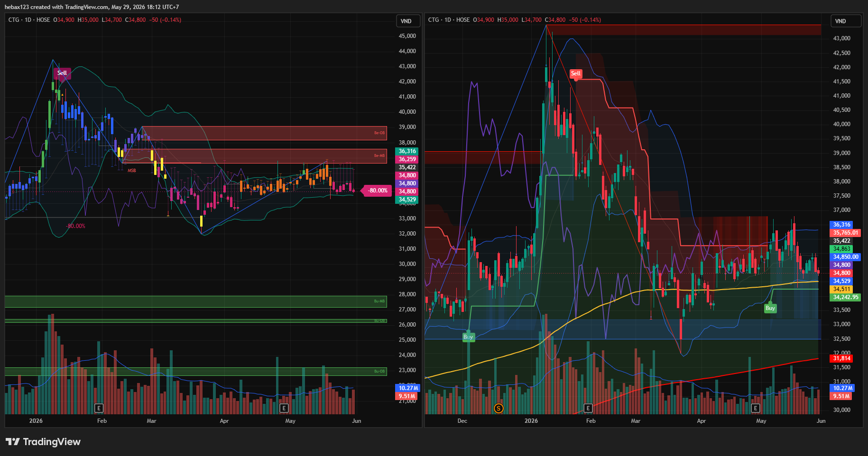Click the orange S split marker in right chart

(x=498, y=408)
